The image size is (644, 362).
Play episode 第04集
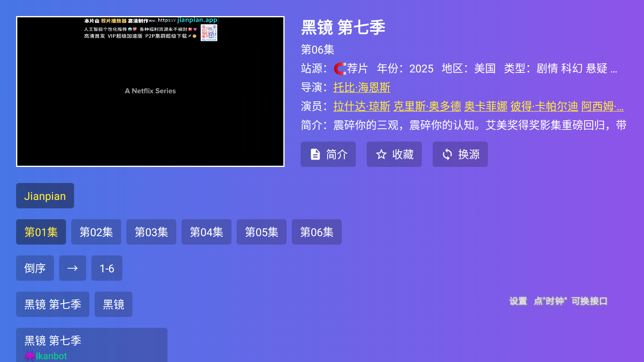coord(206,232)
